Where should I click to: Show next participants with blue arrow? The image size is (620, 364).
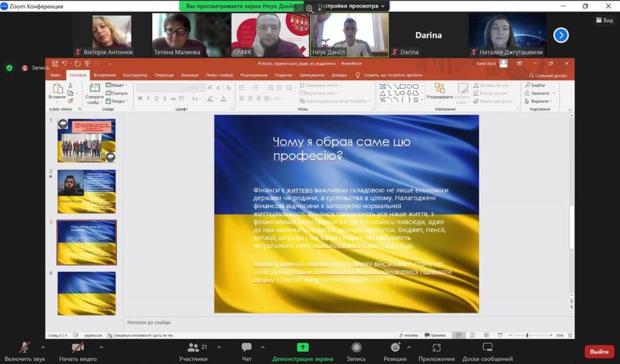tap(561, 35)
